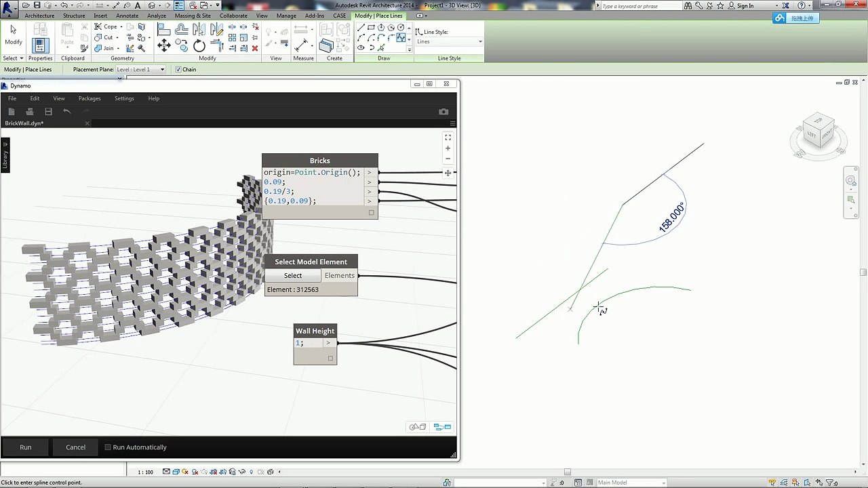Open Massing & Site ribbon tab

click(193, 16)
